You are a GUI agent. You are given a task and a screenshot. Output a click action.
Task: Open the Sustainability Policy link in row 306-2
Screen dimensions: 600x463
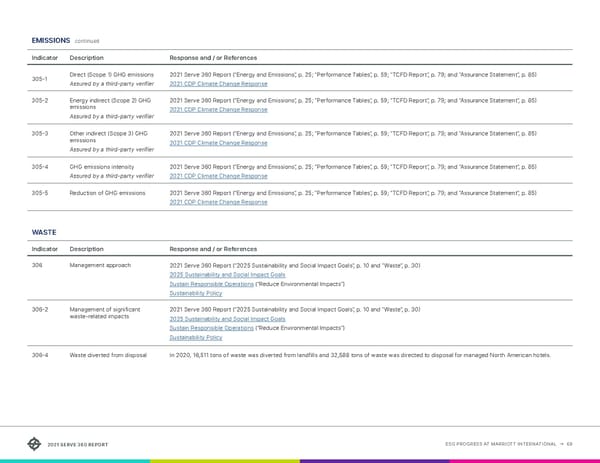click(196, 338)
